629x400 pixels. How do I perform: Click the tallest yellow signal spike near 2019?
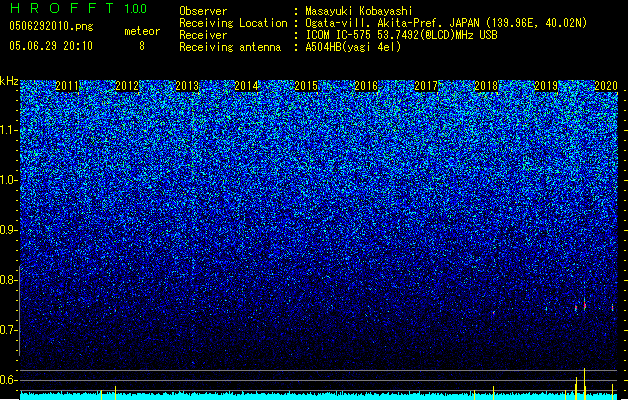pos(584,384)
